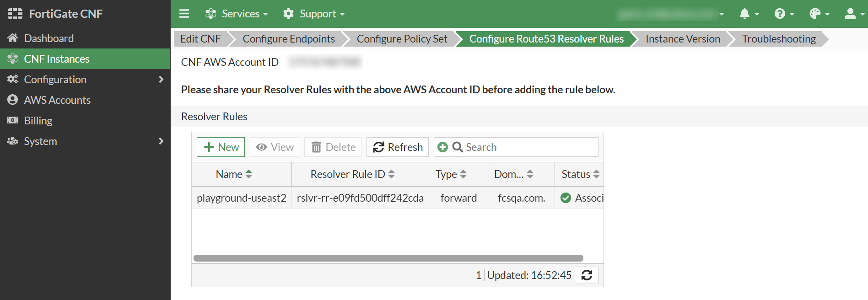
Task: Open the theme palette menu
Action: coord(819,14)
